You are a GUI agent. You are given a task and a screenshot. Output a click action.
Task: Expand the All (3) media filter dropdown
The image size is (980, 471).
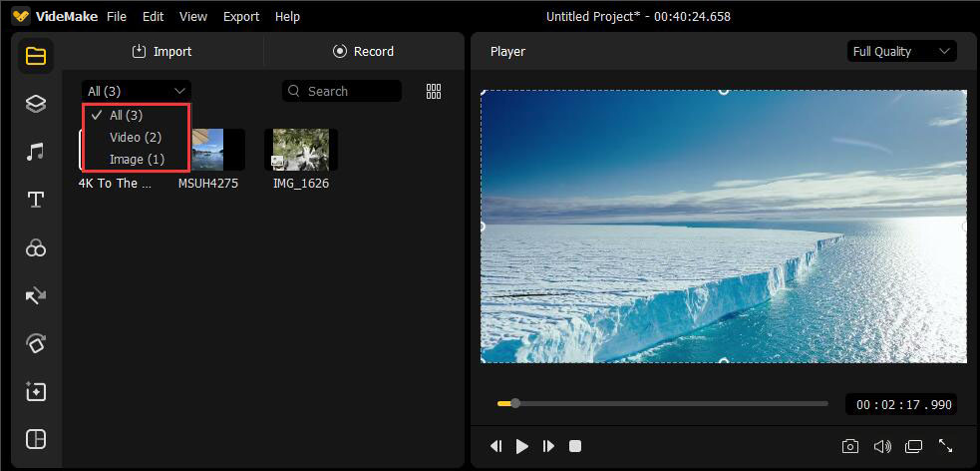137,92
